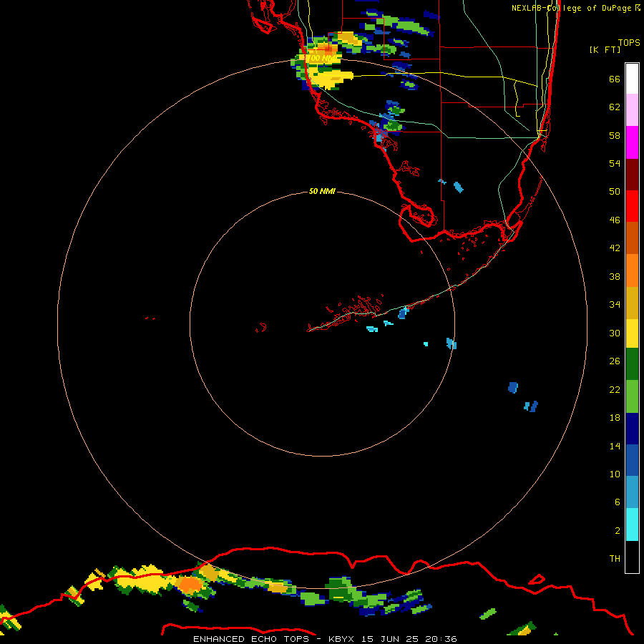Pick the light green legend swatch
Image resolution: width=644 pixels, height=644 pixels.
[632, 396]
